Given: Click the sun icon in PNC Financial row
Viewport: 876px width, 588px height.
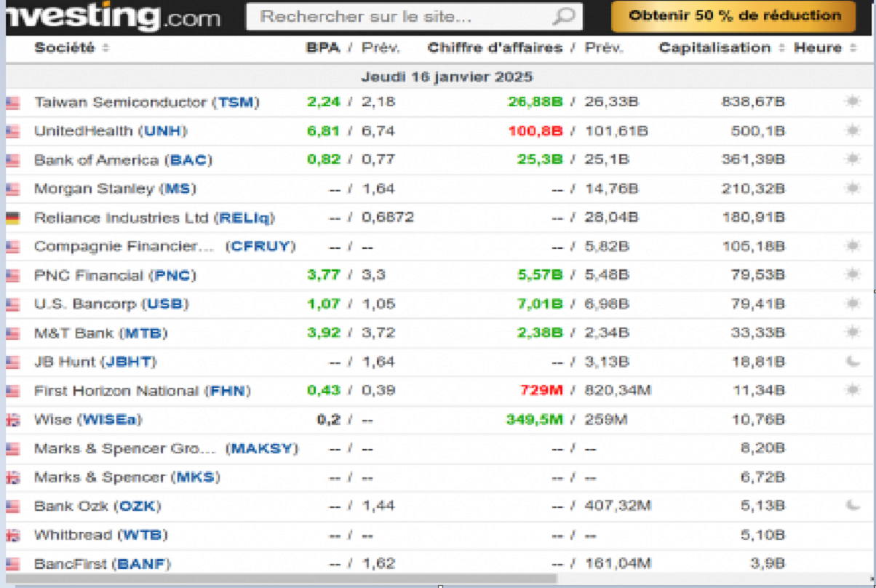Looking at the screenshot, I should pos(853,275).
